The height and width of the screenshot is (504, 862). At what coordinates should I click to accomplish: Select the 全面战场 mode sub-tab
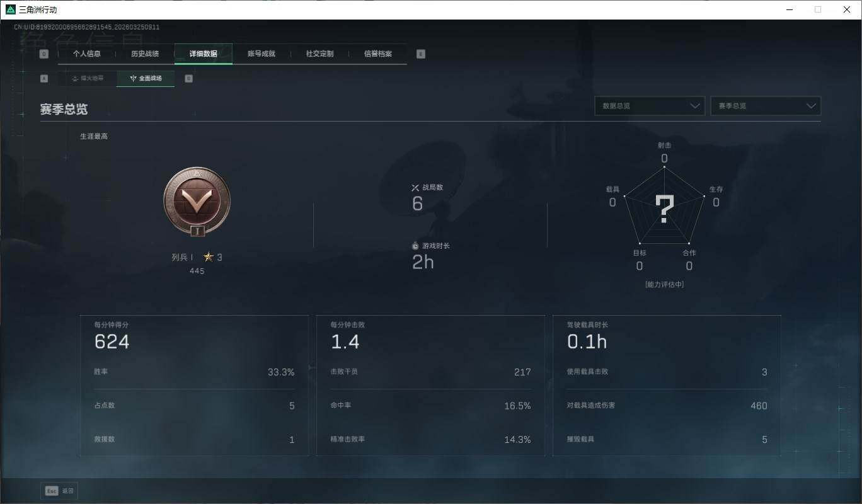pyautogui.click(x=146, y=78)
